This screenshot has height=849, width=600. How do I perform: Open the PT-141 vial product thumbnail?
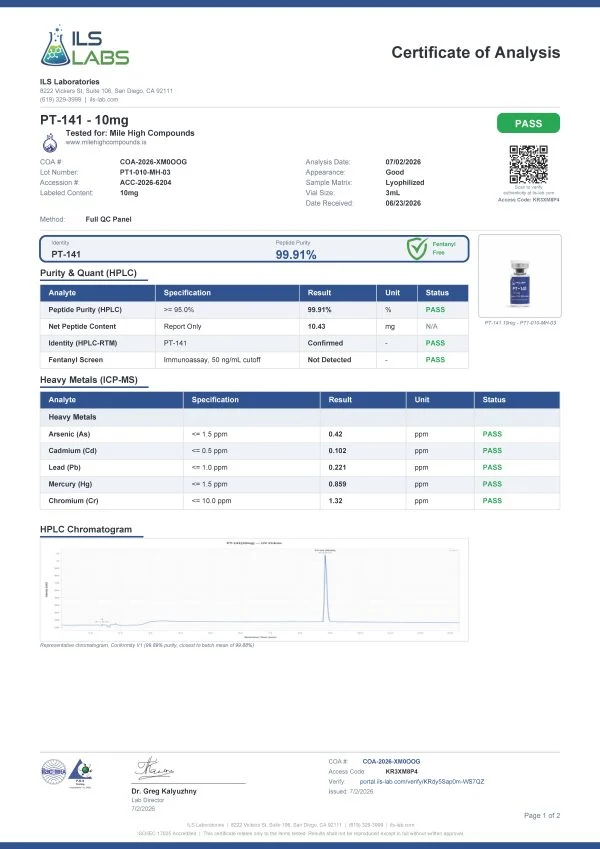519,276
